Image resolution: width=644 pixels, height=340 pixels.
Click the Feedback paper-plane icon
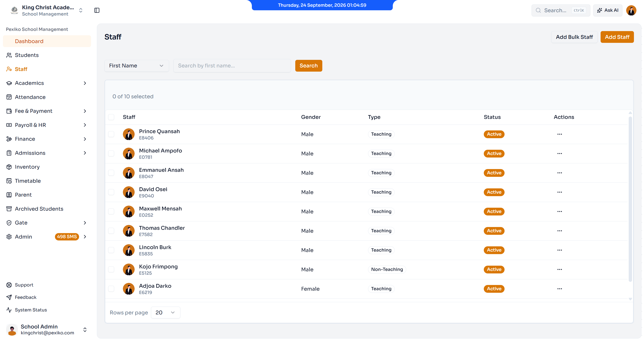pyautogui.click(x=9, y=297)
